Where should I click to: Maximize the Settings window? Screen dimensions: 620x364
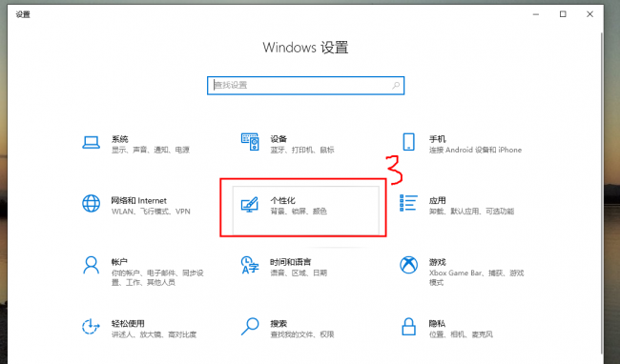coord(563,14)
